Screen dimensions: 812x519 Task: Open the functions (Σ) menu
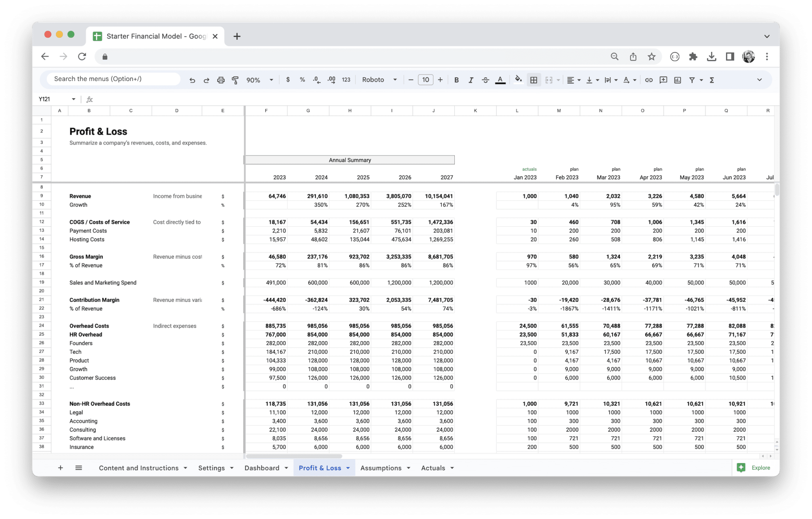coord(712,80)
